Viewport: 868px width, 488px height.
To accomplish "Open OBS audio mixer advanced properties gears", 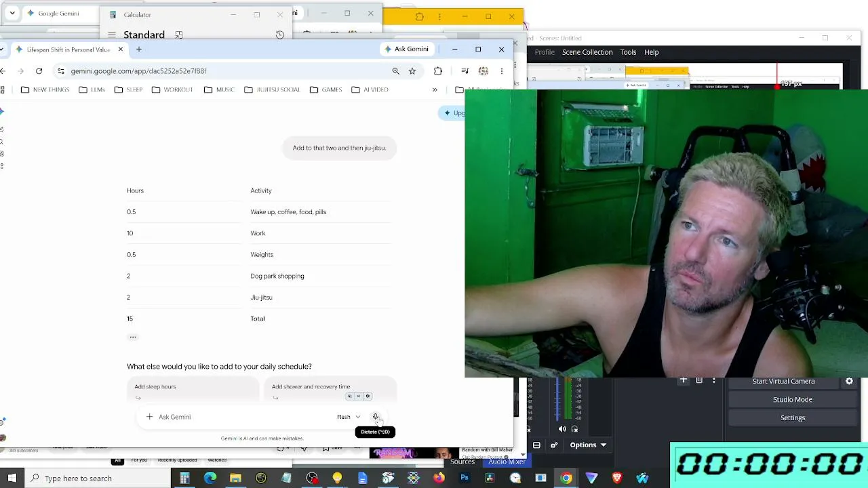I will click(554, 445).
